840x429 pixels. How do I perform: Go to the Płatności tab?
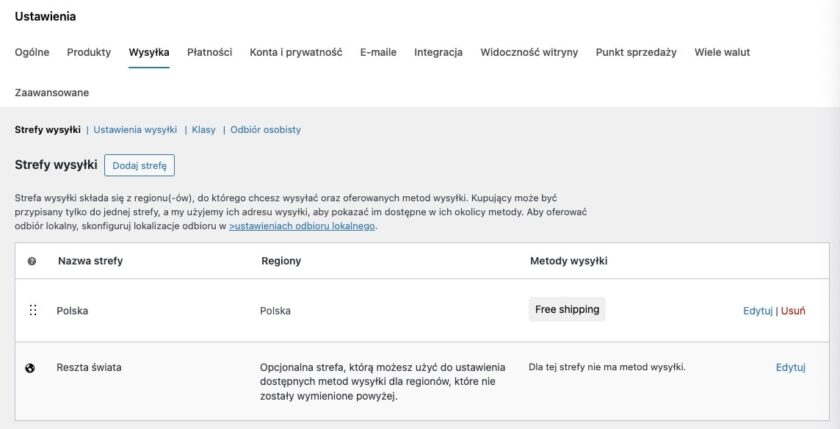(209, 52)
